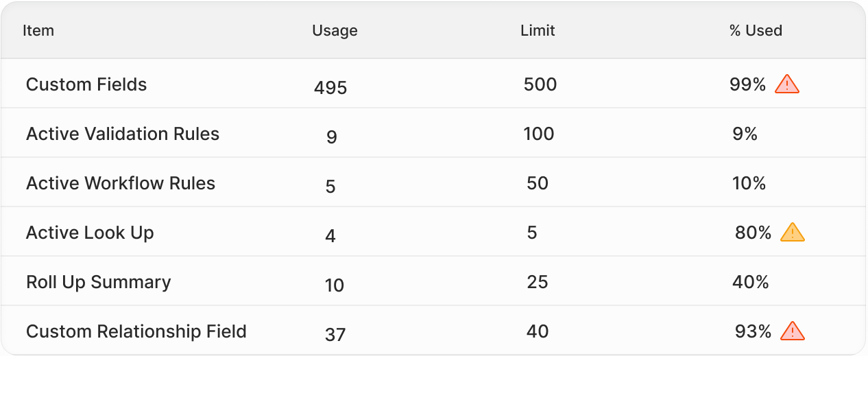Open the Custom Relationship Field row
Image resolution: width=868 pixels, height=400 pixels.
pos(433,331)
